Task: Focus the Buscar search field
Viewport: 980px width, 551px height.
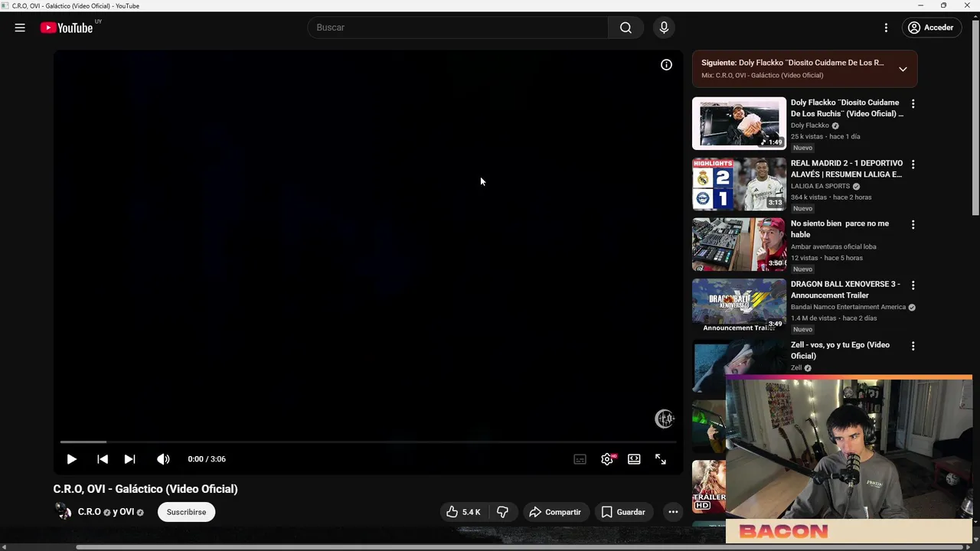Action: [x=458, y=28]
